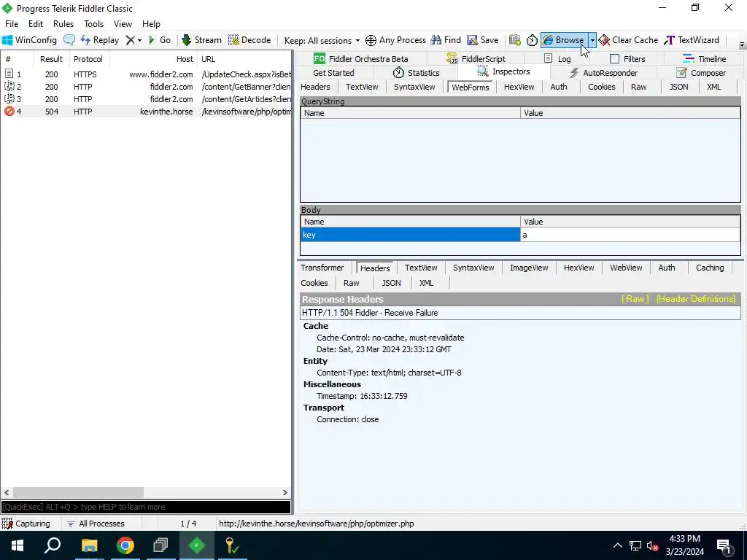Click the muted volume tray icon
The height and width of the screenshot is (560, 747).
tap(652, 545)
